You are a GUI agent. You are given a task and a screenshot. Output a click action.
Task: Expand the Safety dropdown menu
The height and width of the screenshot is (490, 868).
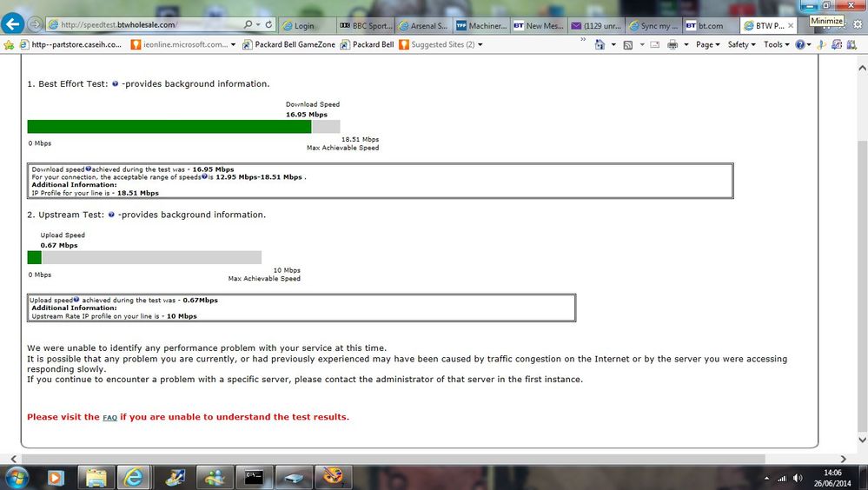741,44
